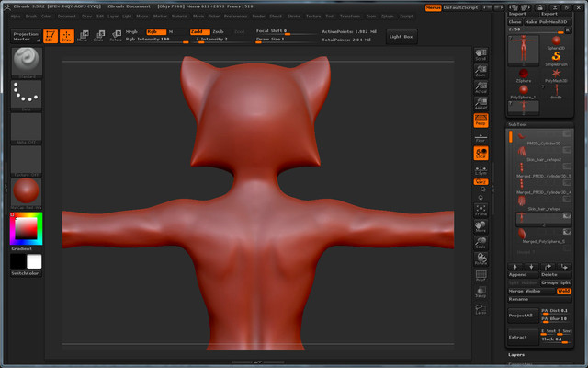Click the Actual size view icon
Image resolution: width=588 pixels, height=368 pixels.
(x=481, y=89)
